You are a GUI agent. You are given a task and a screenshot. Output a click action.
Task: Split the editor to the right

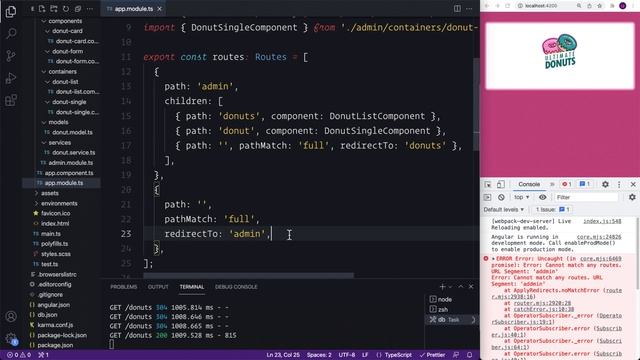tap(457, 9)
